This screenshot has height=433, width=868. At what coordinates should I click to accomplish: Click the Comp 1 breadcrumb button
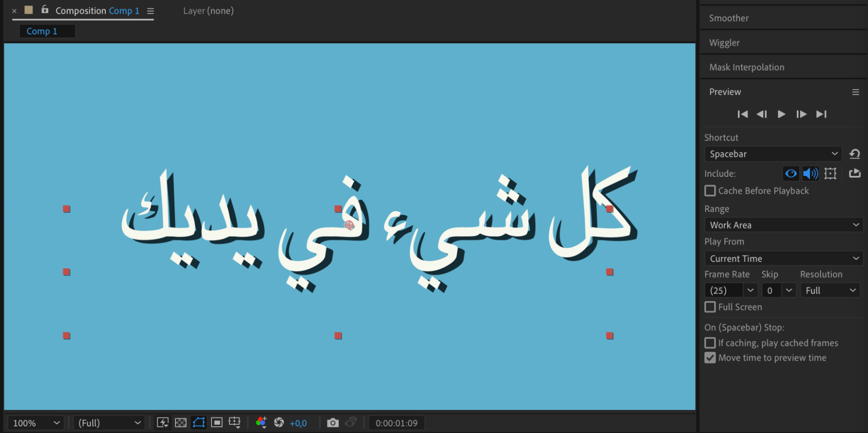coord(47,31)
